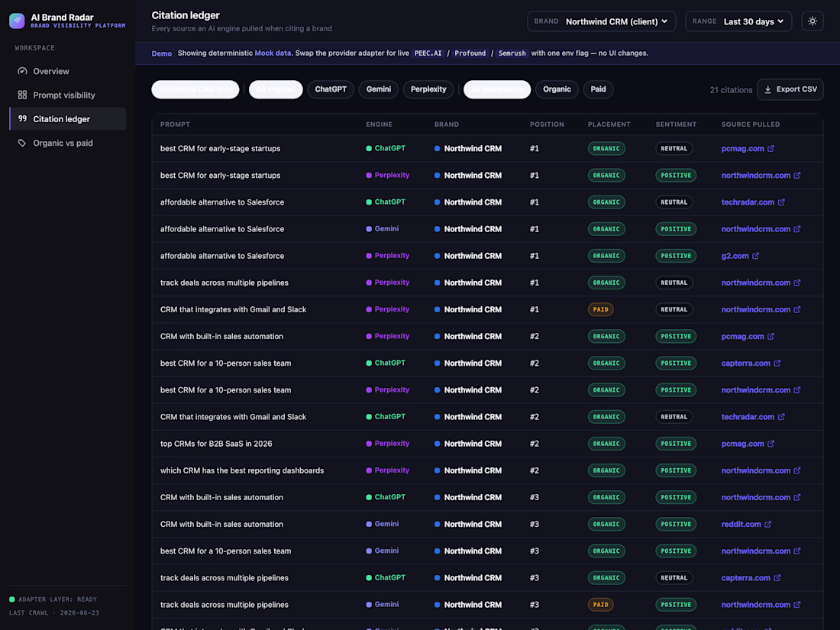Filter citations by Organic placement pill
This screenshot has height=630, width=840.
click(557, 89)
